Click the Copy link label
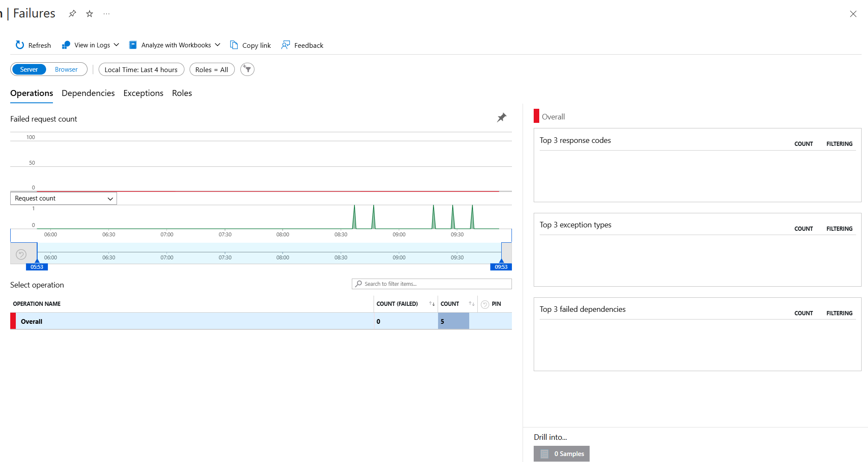 [257, 45]
